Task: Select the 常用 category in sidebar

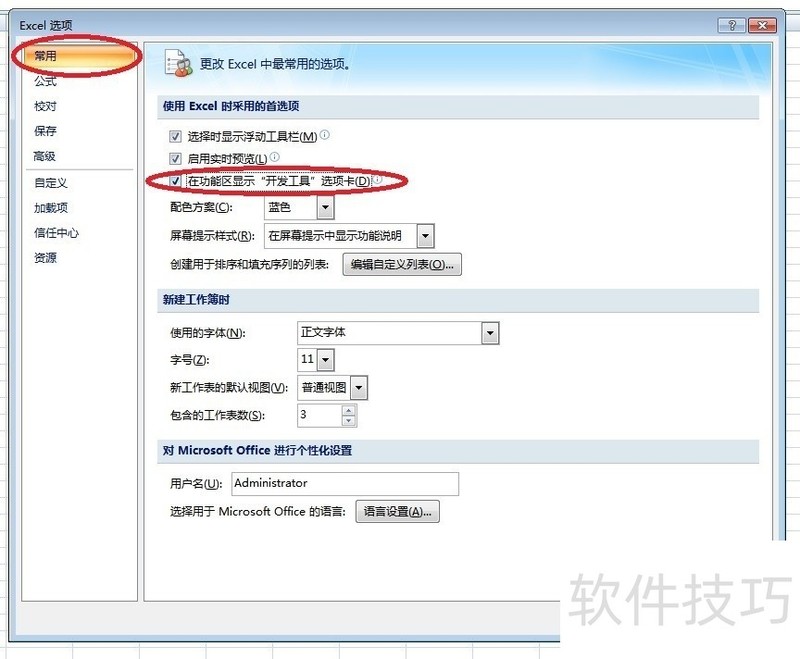Action: point(79,56)
